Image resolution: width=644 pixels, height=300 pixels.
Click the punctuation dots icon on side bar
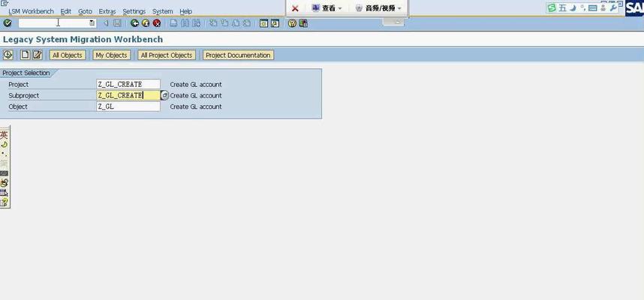coord(4,154)
